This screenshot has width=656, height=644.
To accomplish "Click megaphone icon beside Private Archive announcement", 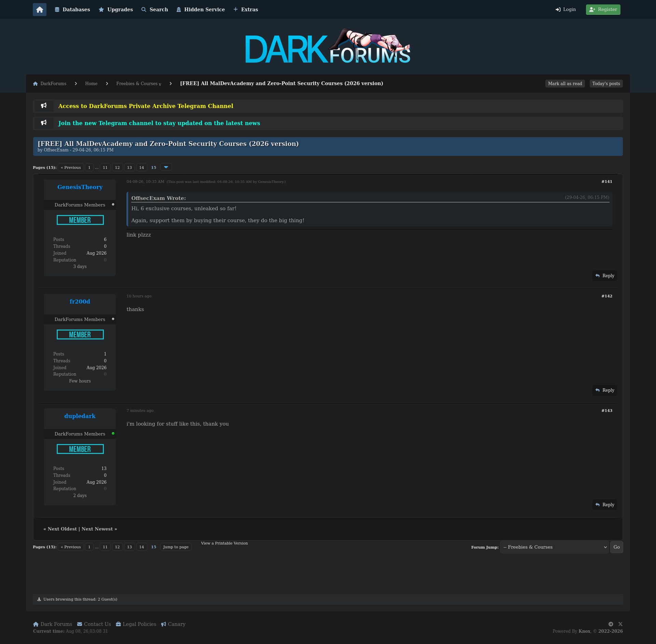I will [x=44, y=106].
